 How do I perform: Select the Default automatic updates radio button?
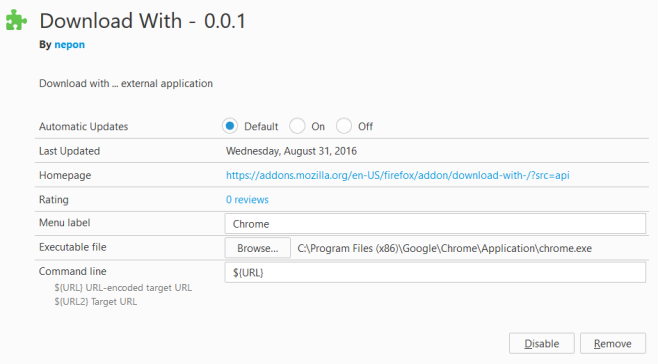230,126
